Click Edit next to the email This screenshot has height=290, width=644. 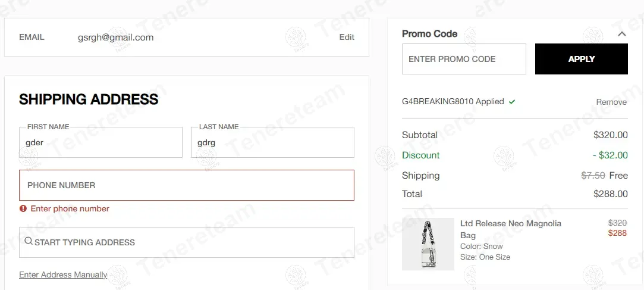(347, 37)
